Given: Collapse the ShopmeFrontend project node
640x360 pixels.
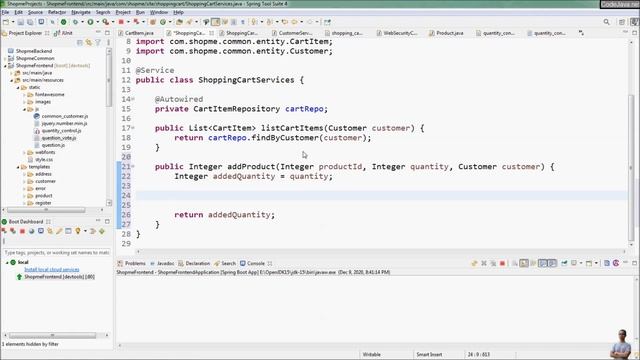Looking at the screenshot, I should point(5,66).
